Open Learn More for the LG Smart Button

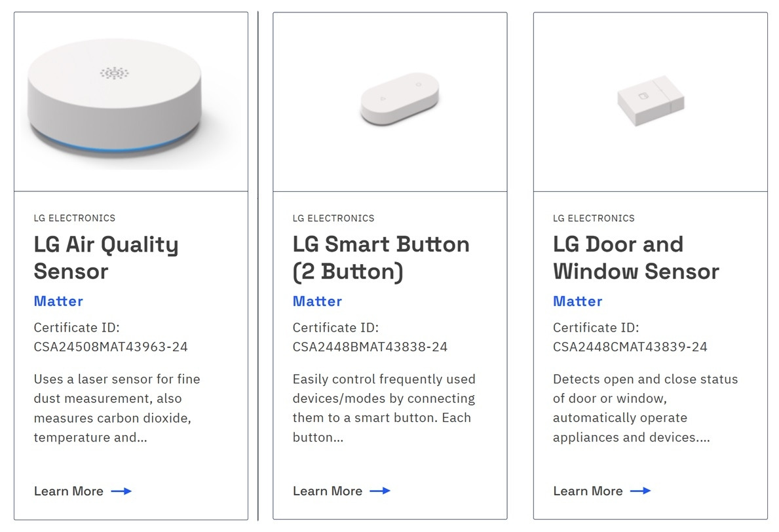tap(328, 491)
